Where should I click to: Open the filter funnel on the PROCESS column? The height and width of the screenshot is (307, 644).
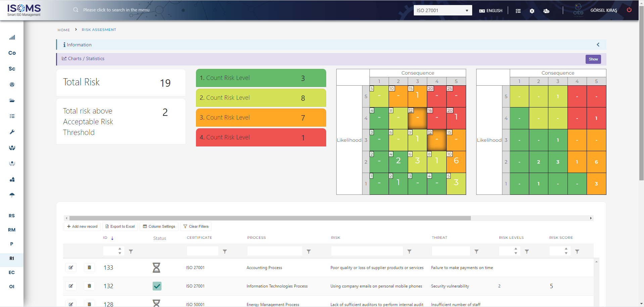point(308,251)
